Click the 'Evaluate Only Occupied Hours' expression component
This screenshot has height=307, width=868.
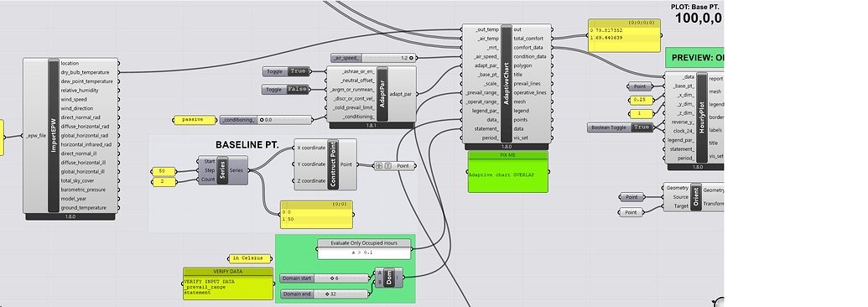[364, 249]
